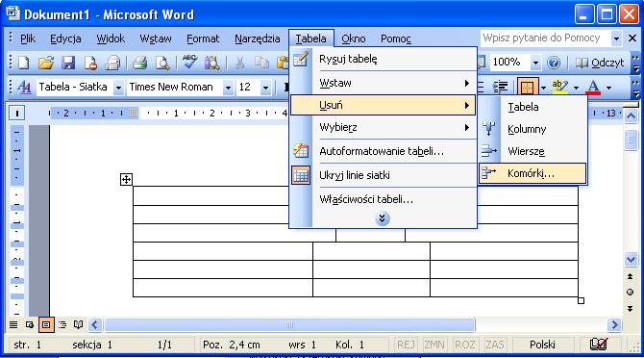This screenshot has width=644, height=358.
Task: Expand the font color dropdown arrow
Action: [608, 88]
